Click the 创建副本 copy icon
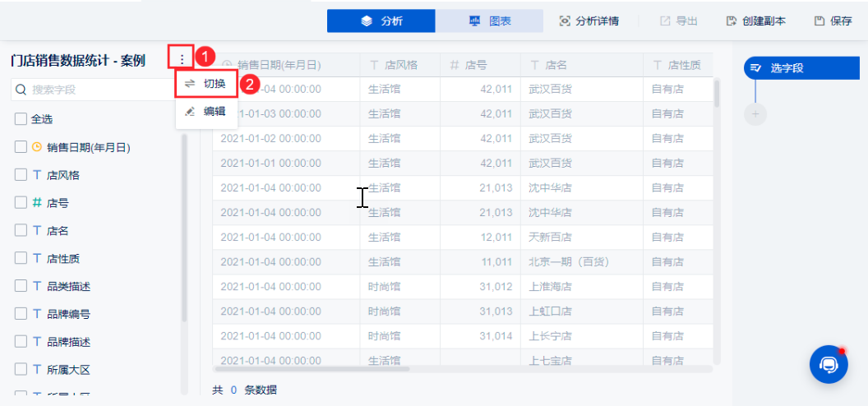 [731, 21]
